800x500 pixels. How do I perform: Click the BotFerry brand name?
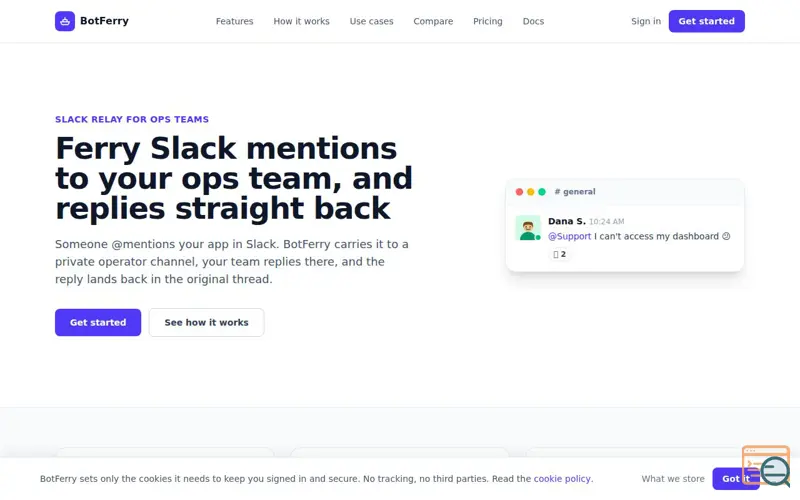pos(104,21)
